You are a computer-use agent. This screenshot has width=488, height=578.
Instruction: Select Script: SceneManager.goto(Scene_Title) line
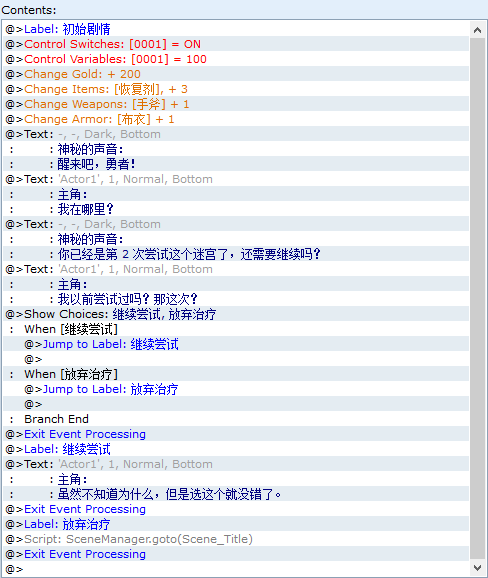click(x=236, y=539)
